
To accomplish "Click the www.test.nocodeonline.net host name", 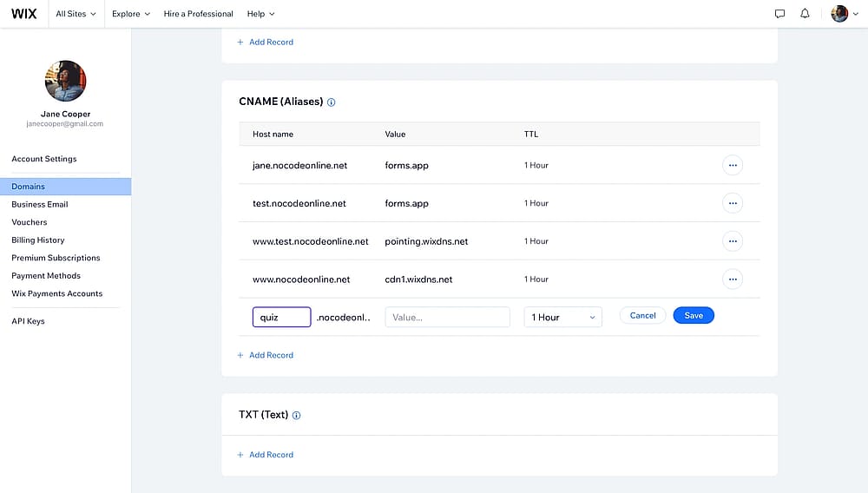I will 311,241.
